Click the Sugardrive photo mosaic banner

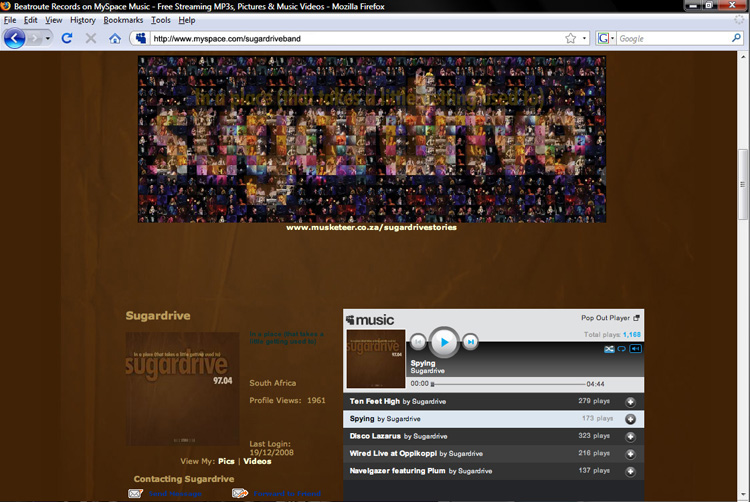pos(372,139)
